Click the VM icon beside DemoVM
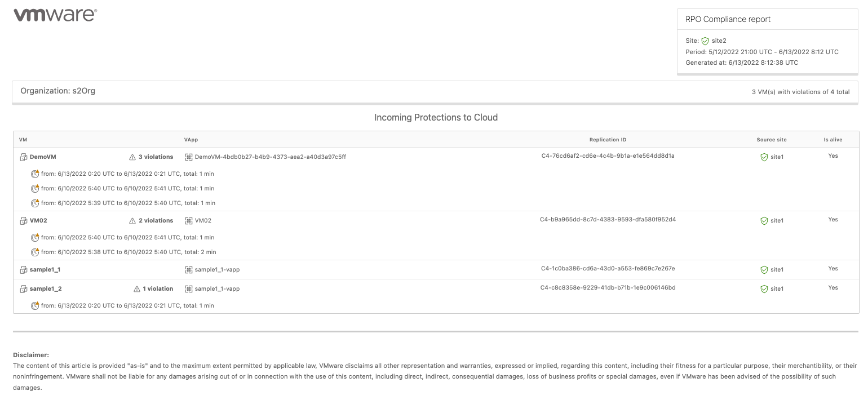 [x=24, y=157]
